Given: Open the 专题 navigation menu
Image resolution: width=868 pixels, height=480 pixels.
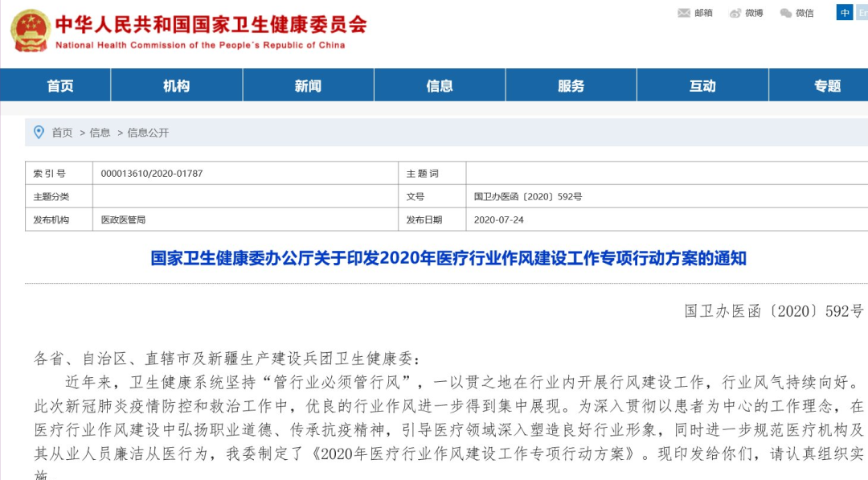Looking at the screenshot, I should click(x=827, y=85).
